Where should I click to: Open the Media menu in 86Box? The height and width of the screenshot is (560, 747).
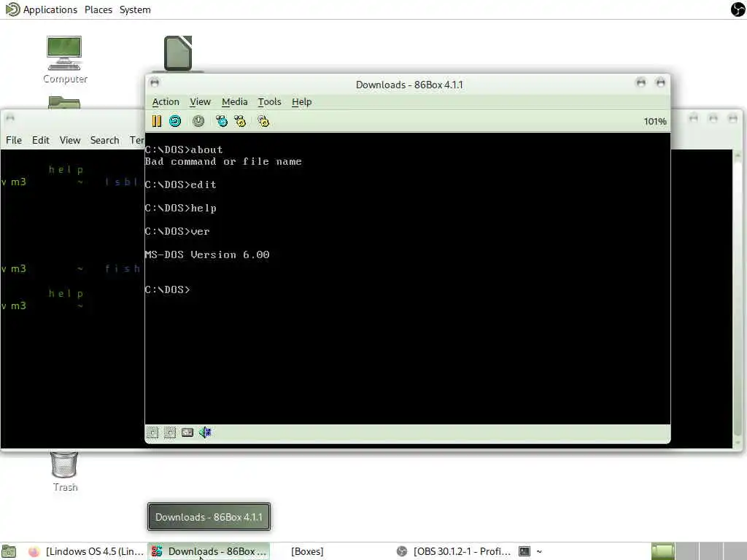pos(234,102)
